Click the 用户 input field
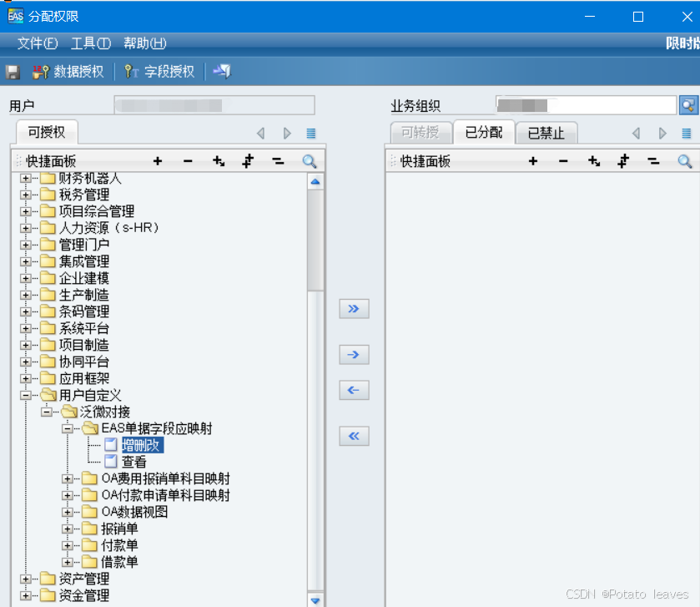This screenshot has width=700, height=607. click(x=214, y=105)
